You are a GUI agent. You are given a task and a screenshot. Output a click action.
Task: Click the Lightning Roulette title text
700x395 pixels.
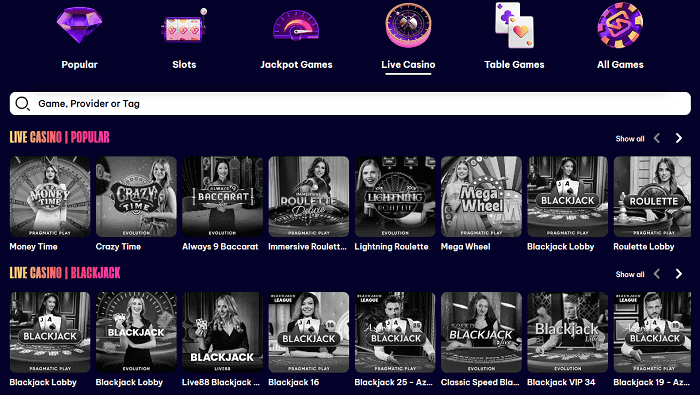pyautogui.click(x=392, y=247)
